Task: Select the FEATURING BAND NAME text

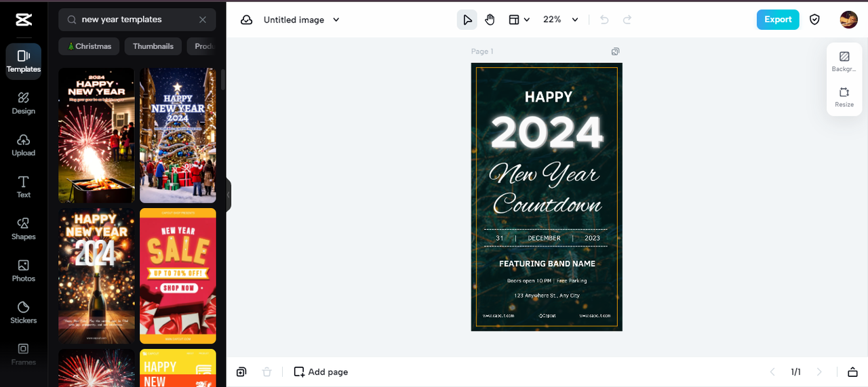Action: point(547,264)
